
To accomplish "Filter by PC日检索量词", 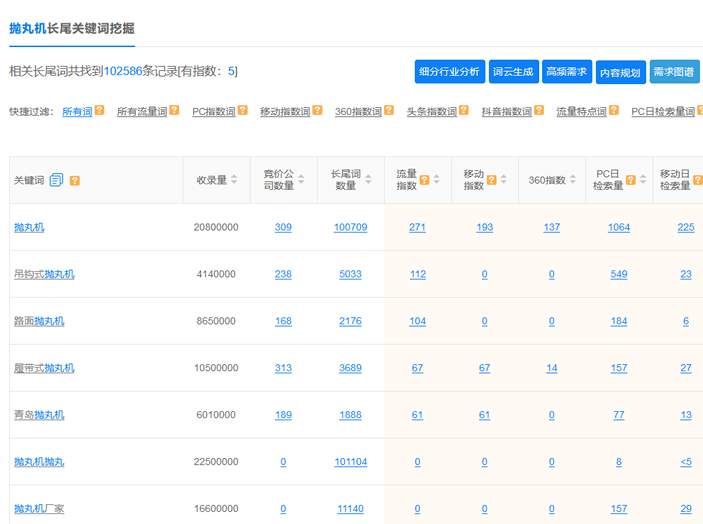I will pos(663,112).
